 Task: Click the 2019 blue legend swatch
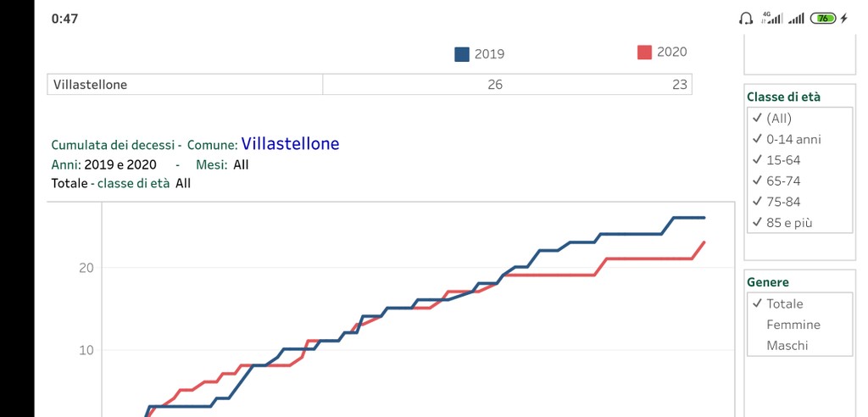point(462,54)
